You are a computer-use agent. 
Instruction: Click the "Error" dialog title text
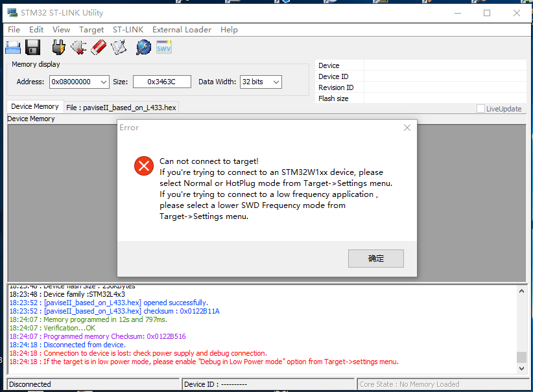(x=129, y=128)
